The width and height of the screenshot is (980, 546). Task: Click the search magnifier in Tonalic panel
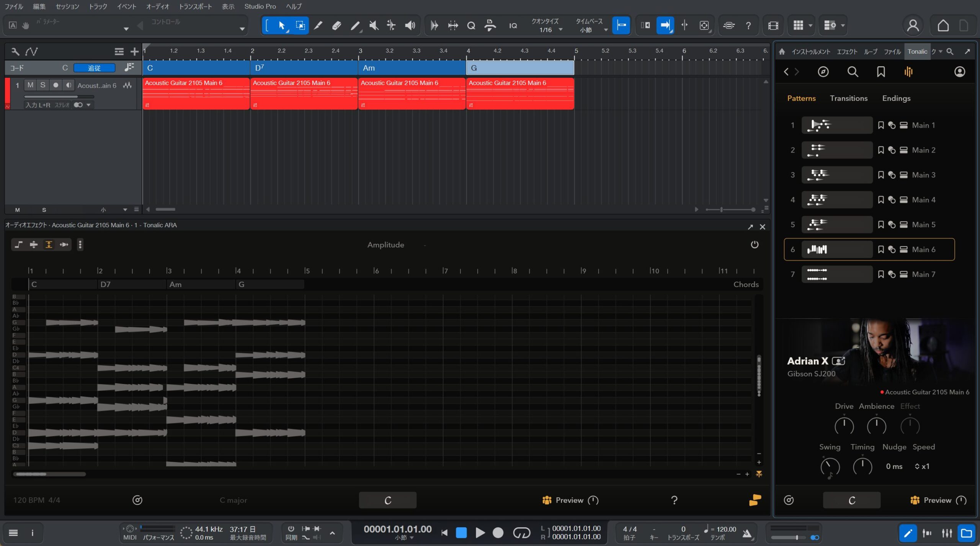click(x=852, y=72)
